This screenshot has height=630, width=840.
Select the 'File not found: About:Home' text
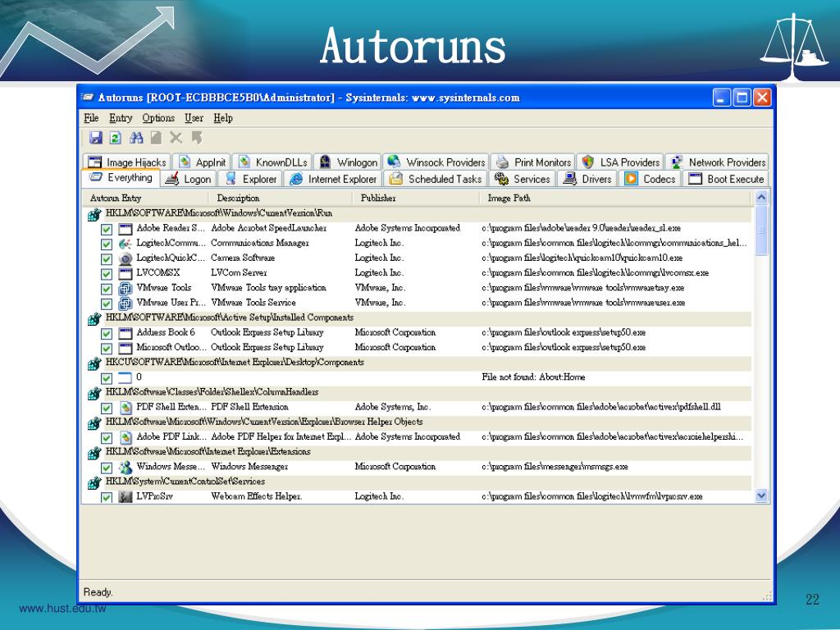coord(533,377)
